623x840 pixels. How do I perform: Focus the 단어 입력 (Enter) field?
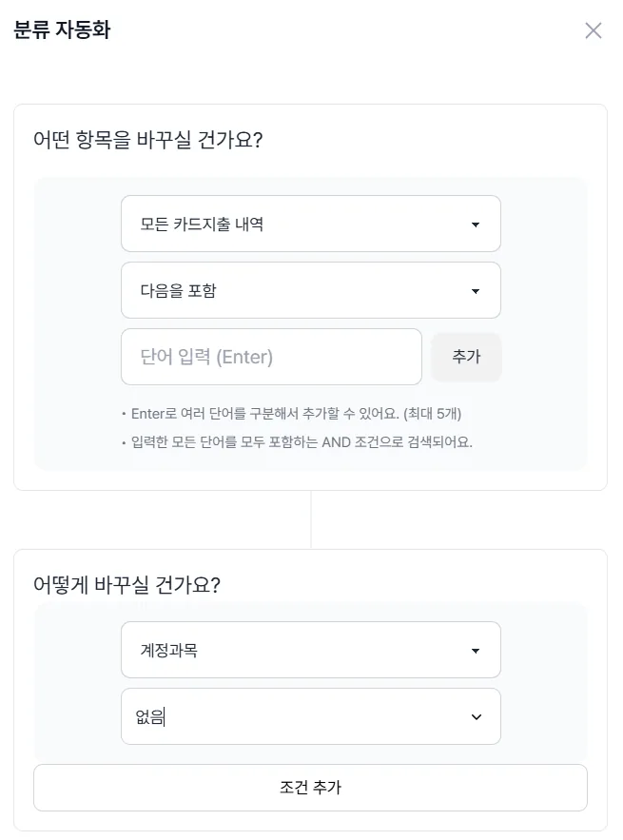coord(272,357)
